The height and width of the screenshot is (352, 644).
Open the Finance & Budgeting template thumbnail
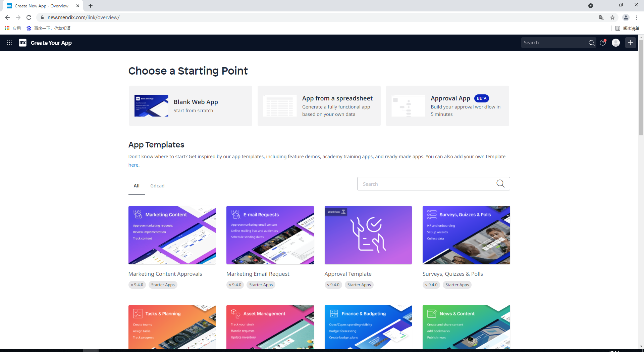pyautogui.click(x=368, y=327)
